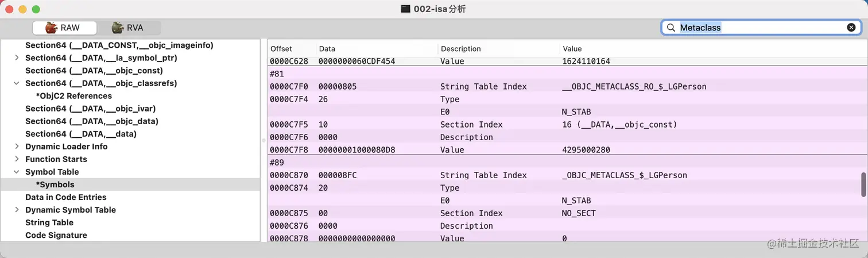Expand Dynamic Loader Info node

point(17,147)
